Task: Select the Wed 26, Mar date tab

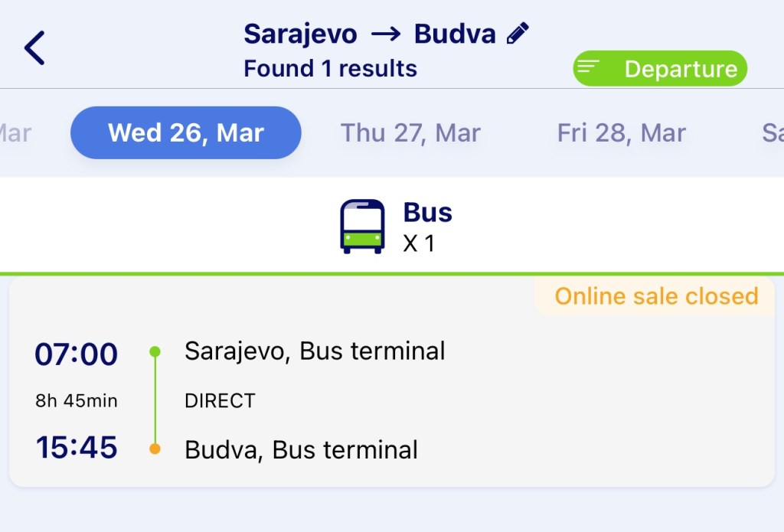Action: click(186, 132)
